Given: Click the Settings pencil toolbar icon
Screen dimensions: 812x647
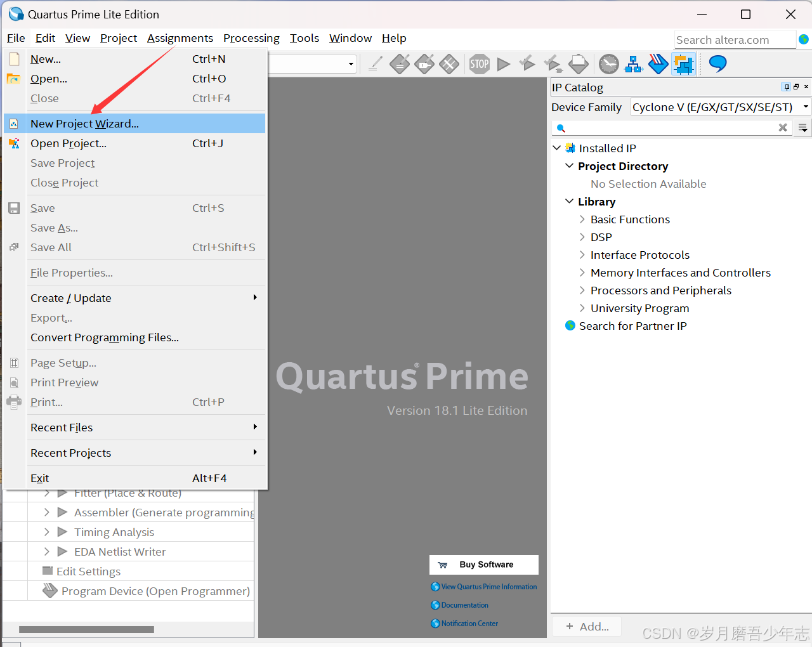Looking at the screenshot, I should (376, 64).
